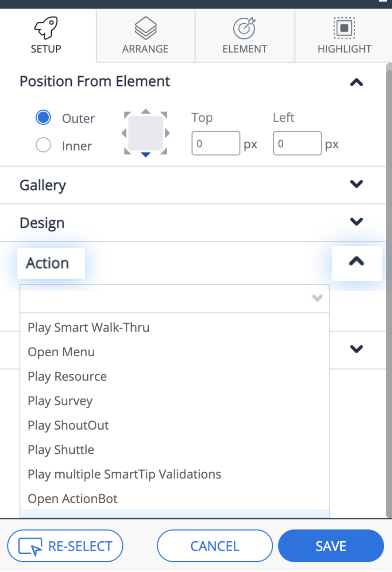Select the bottom position arrow on the grid
The width and height of the screenshot is (392, 572).
(x=146, y=155)
